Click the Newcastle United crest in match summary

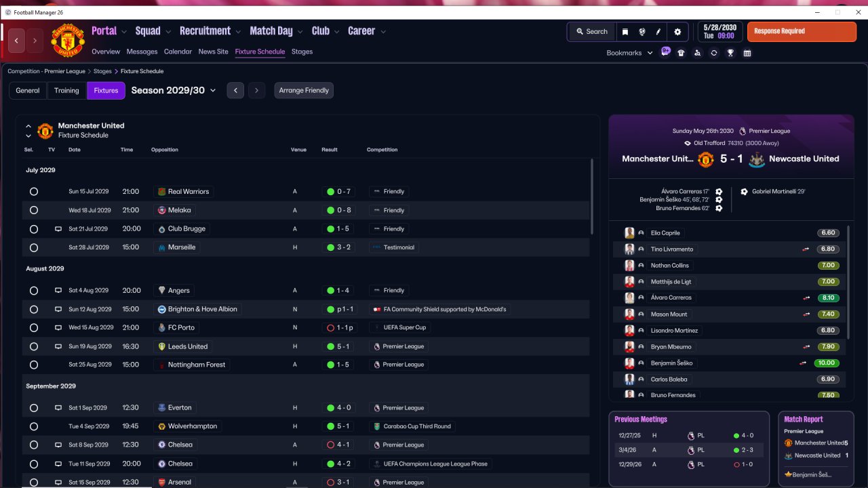pos(757,159)
